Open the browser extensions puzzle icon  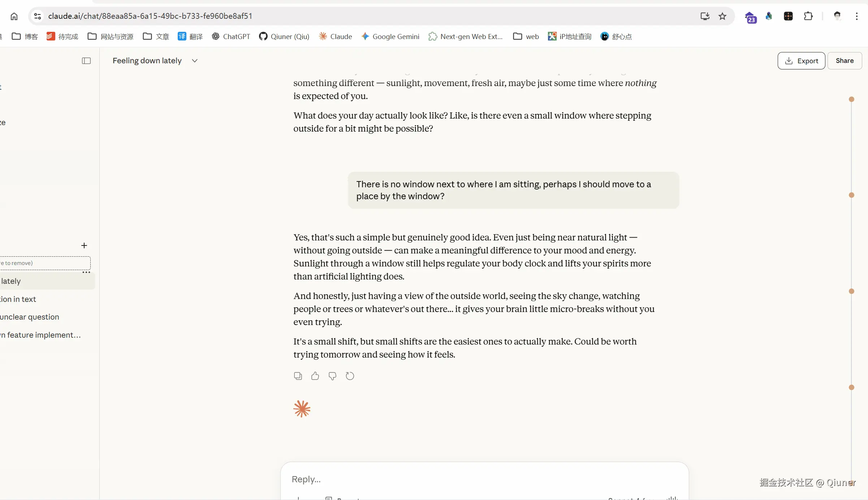[808, 16]
